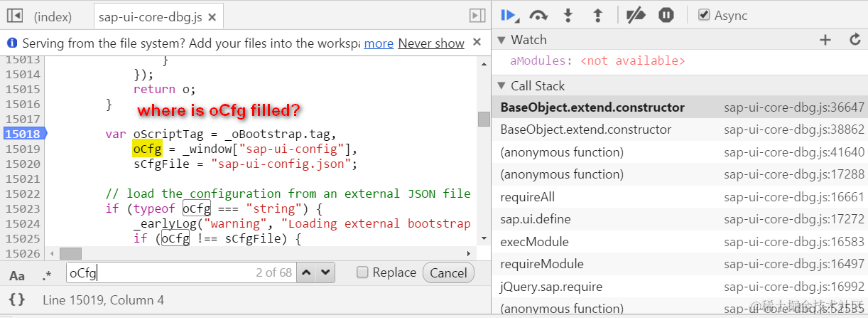868x318 pixels.
Task: Select anonymous function frame at :41640
Action: click(679, 152)
